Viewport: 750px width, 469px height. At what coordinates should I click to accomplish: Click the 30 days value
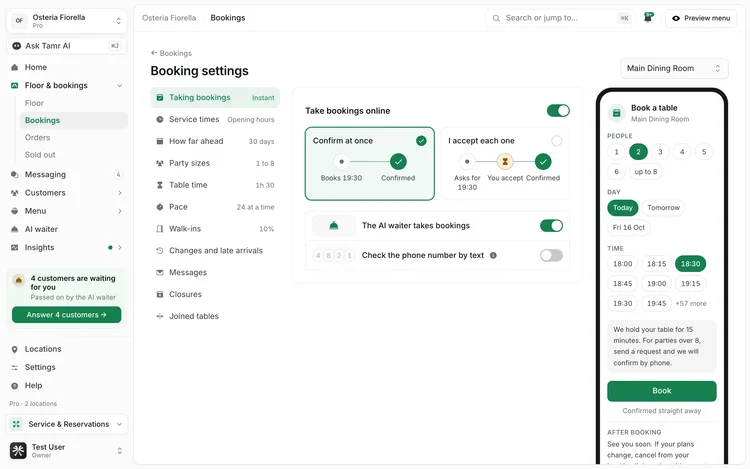point(261,142)
